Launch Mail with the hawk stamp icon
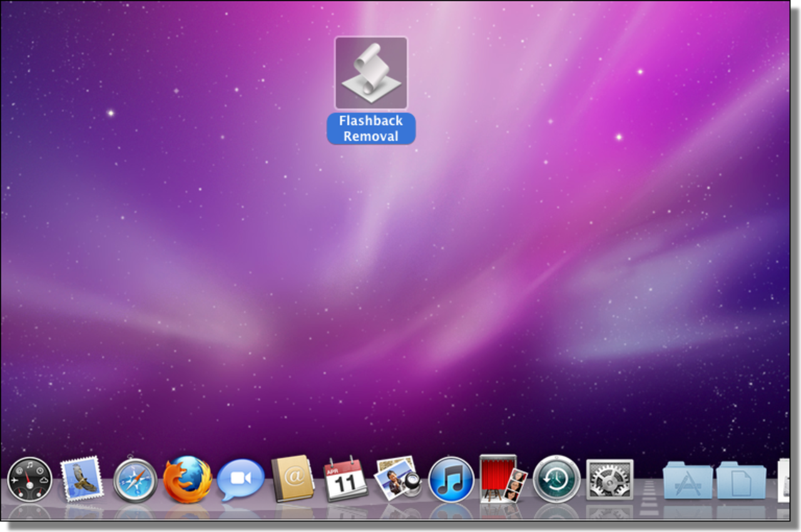Screen dimensions: 801x532 click(81, 478)
